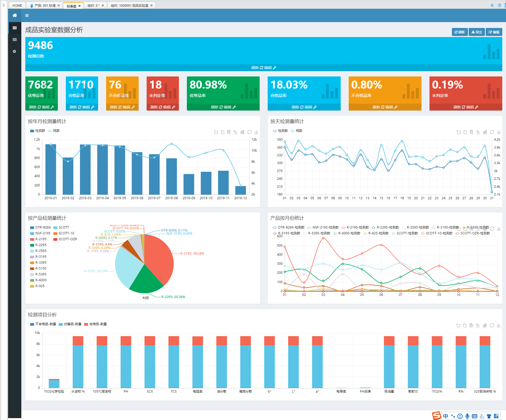This screenshot has height=420, width=506.
Task: Click download icon on 产品按月份统计 chart
Action: click(499, 229)
